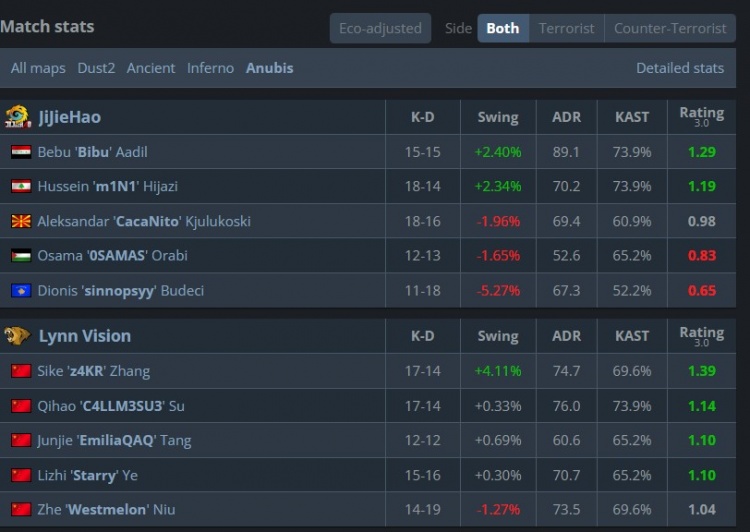
Task: Select the Counter-Terrorist side filter
Action: click(670, 28)
